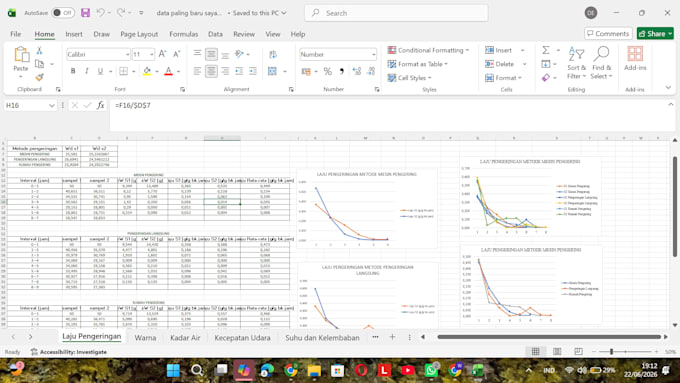Image resolution: width=680 pixels, height=383 pixels.
Task: Toggle the AutoSave switch
Action: coord(63,13)
